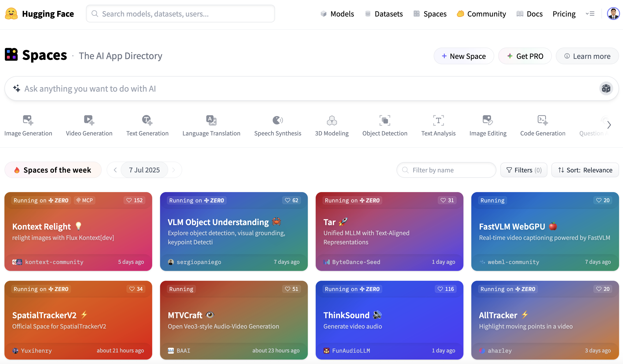
Task: Click the random dice icon in Ask bar
Action: 606,88
